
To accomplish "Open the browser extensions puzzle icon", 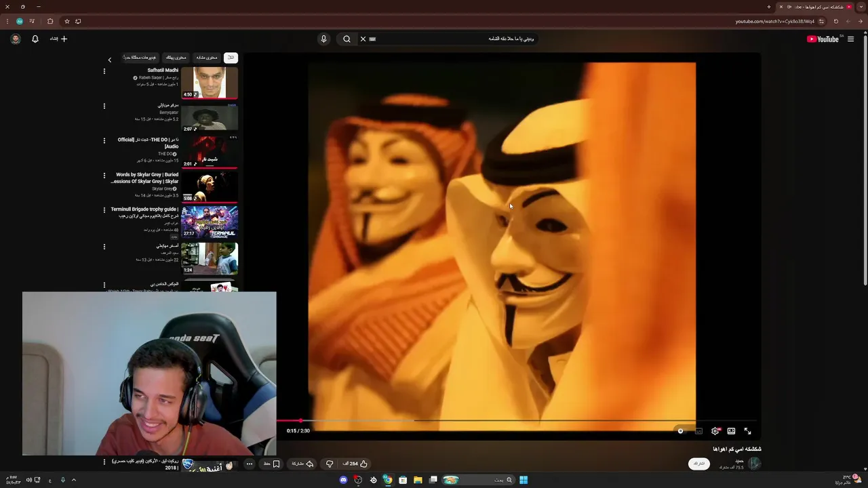I will [x=50, y=21].
